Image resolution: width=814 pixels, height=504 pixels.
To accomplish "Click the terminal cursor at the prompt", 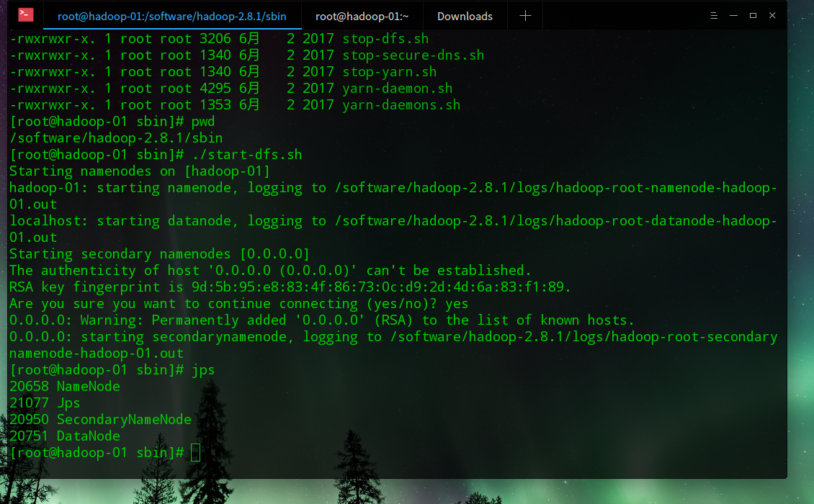I will (195, 453).
